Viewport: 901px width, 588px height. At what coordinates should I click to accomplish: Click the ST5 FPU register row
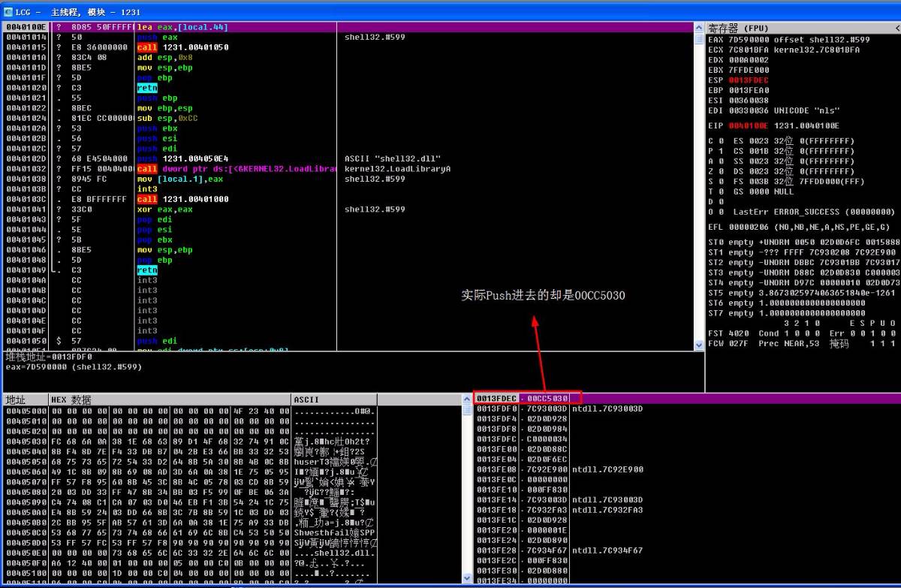point(803,293)
